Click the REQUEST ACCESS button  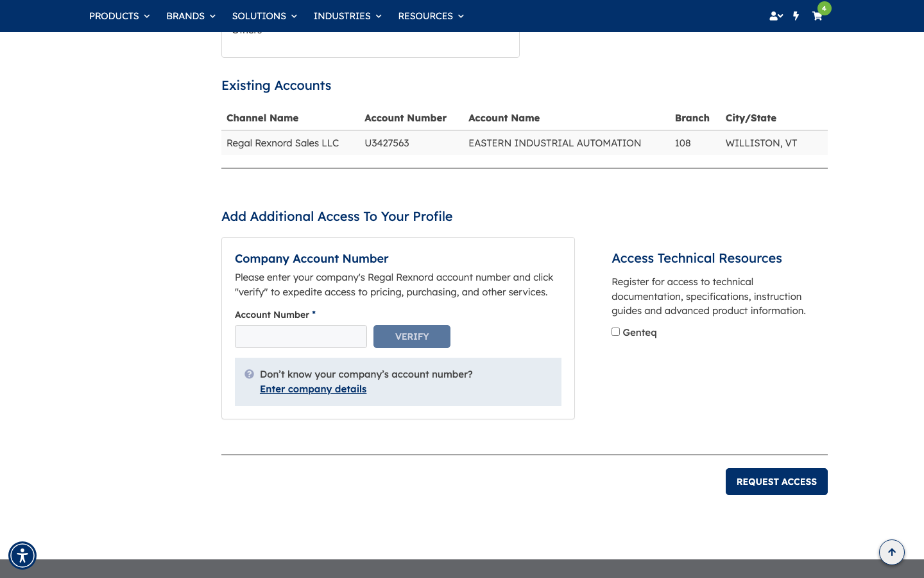point(776,482)
